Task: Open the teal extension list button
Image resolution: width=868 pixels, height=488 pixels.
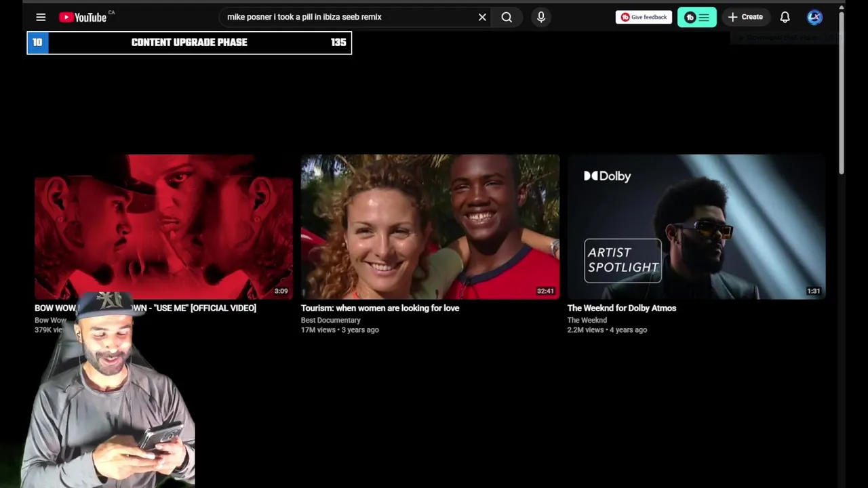Action: pyautogui.click(x=696, y=17)
